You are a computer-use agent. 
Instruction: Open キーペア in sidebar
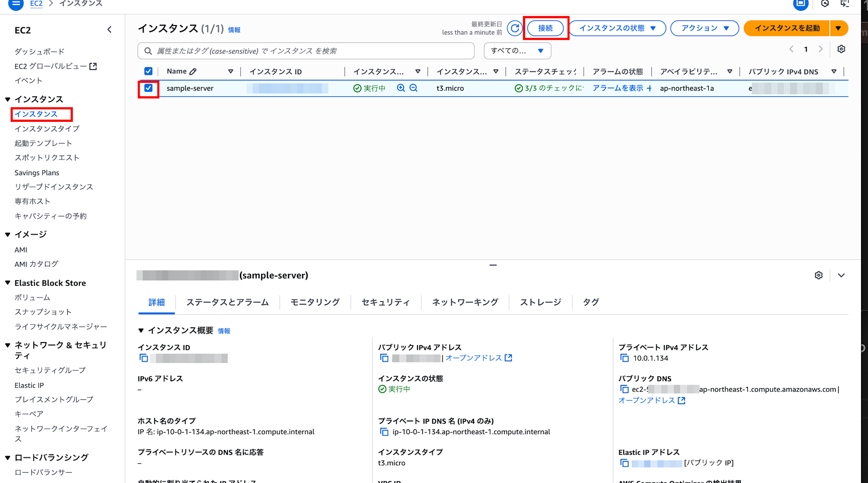[29, 414]
